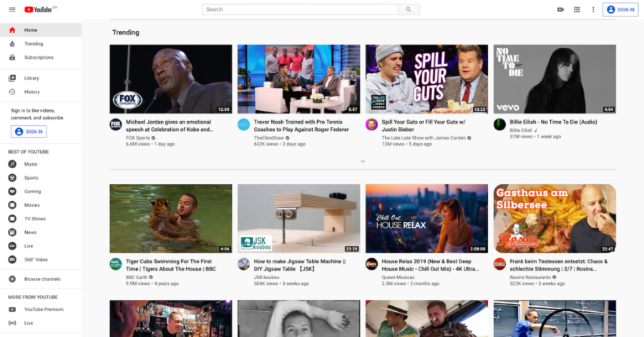The height and width of the screenshot is (337, 644).
Task: Click the Music icon in sidebar
Action: coord(12,164)
